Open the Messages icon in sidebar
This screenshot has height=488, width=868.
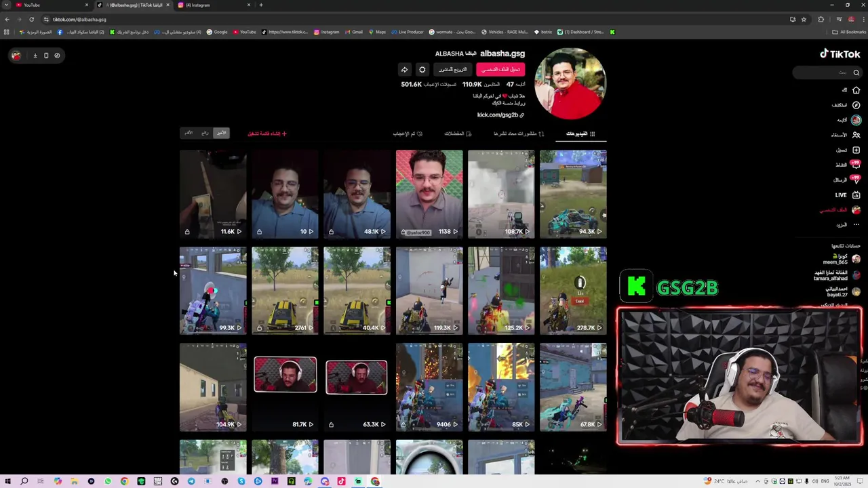[x=856, y=180]
